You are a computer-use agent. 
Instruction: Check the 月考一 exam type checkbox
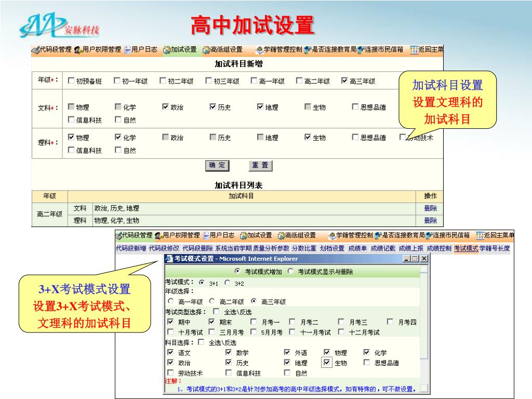click(x=253, y=321)
